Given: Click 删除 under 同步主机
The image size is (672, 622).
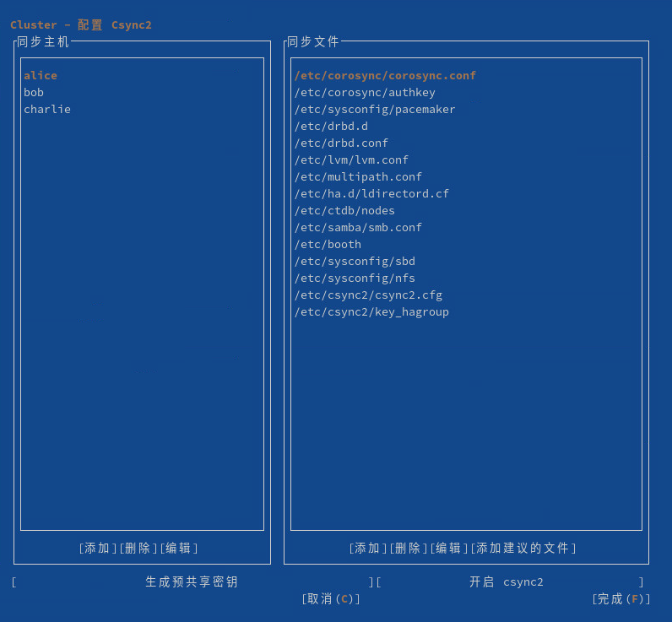Looking at the screenshot, I should [x=138, y=548].
